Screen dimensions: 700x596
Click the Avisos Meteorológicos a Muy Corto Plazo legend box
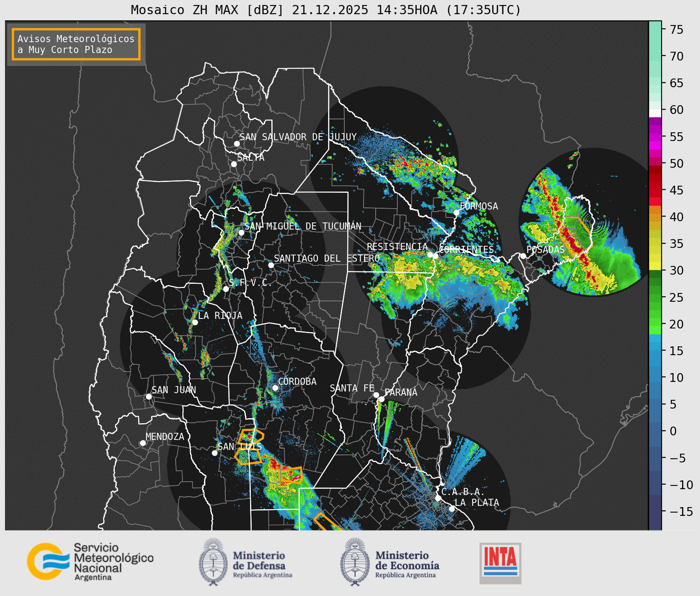(x=76, y=45)
